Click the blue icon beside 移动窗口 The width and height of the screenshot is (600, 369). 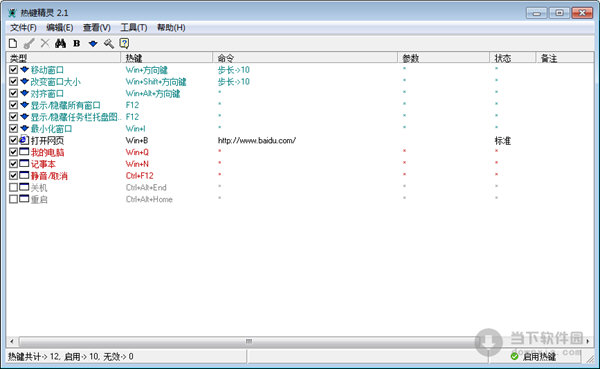[x=24, y=70]
